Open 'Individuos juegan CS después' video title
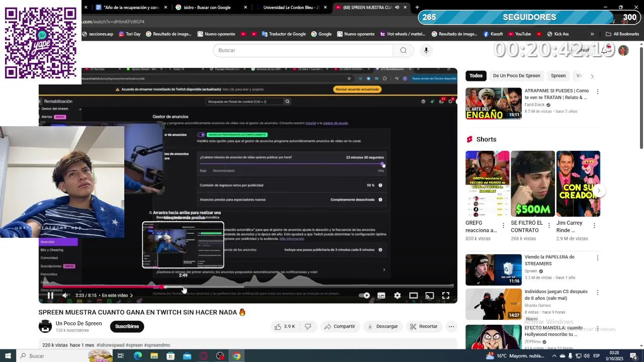The image size is (644, 362). pos(556,295)
